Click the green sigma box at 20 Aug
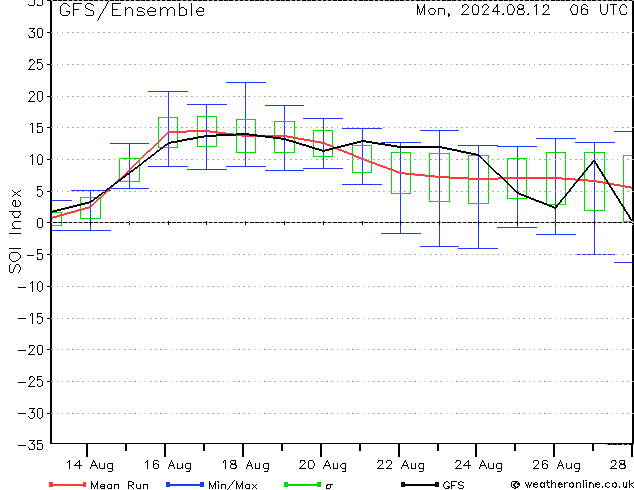 pos(323,143)
